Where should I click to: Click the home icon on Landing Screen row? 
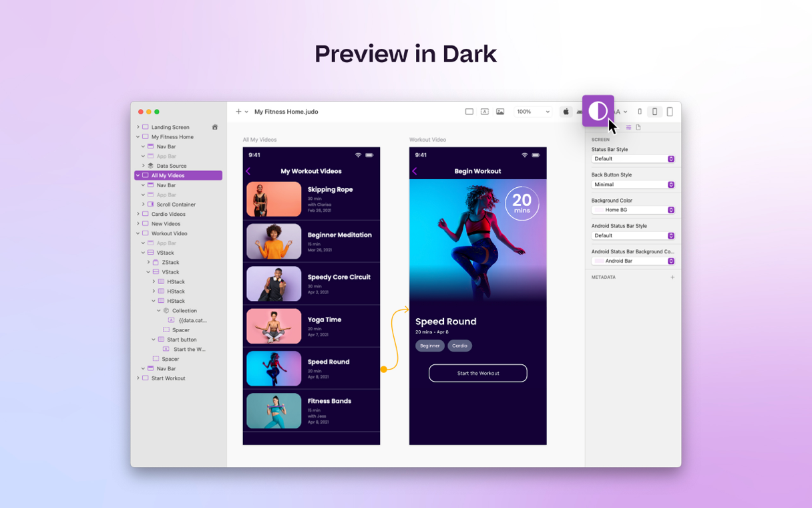(215, 127)
